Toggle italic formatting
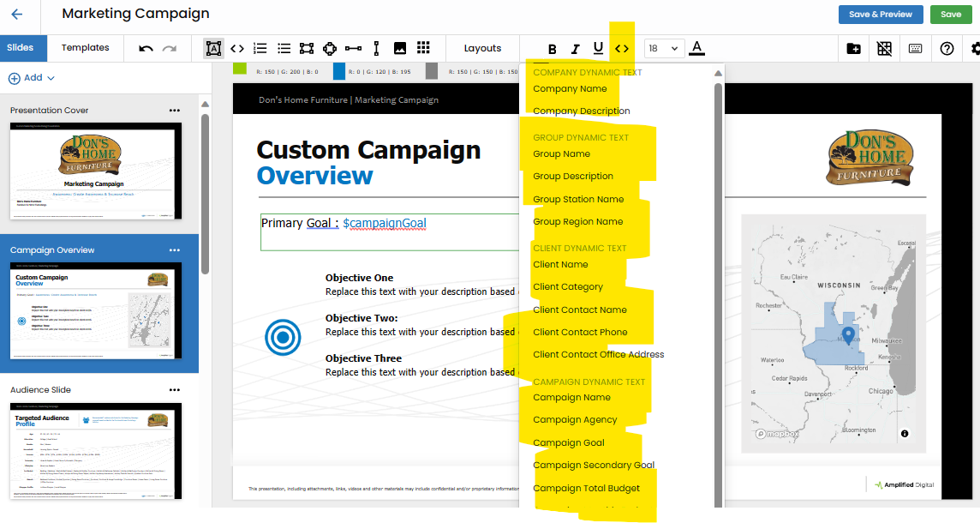 pyautogui.click(x=576, y=49)
